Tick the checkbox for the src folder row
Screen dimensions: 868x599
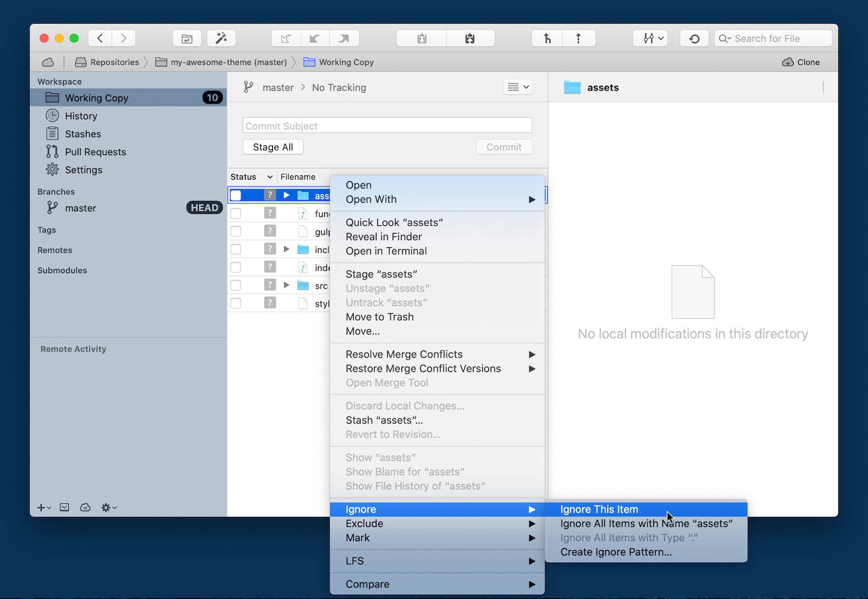pos(236,285)
